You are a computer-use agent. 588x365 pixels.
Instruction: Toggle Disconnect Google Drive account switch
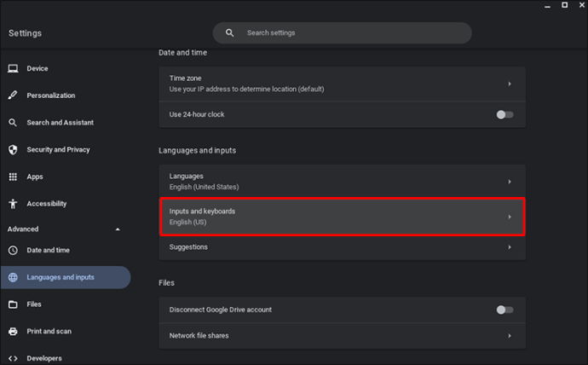point(504,310)
